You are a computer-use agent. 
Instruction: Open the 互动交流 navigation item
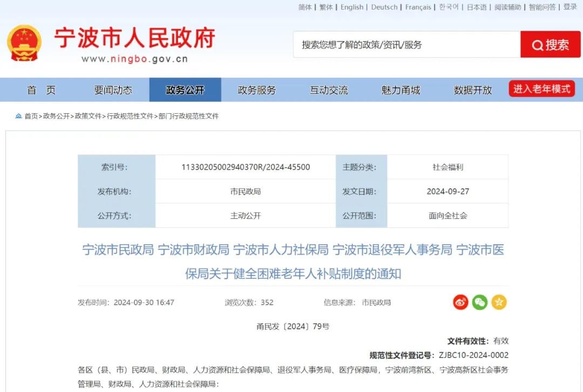coord(329,90)
